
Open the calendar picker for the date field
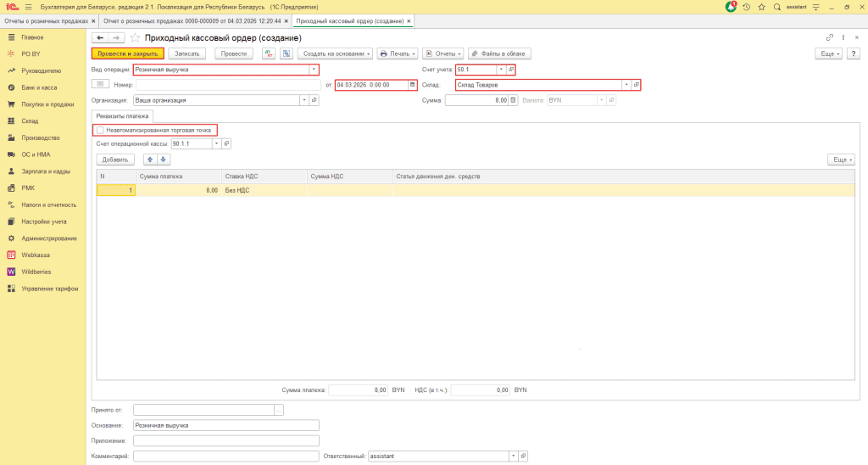[413, 85]
